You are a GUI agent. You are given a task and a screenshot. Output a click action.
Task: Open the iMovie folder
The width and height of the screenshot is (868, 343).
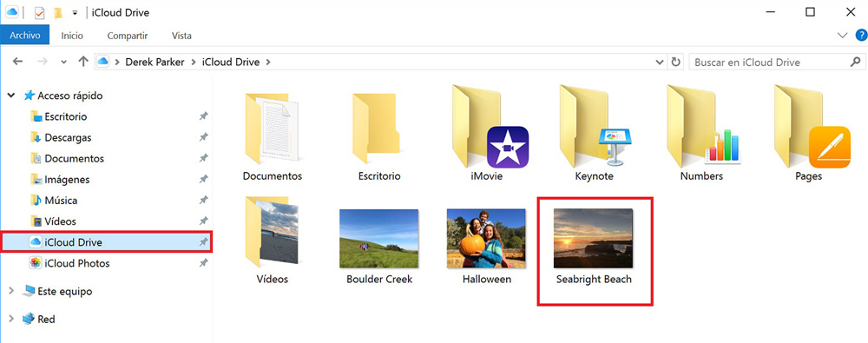point(490,126)
